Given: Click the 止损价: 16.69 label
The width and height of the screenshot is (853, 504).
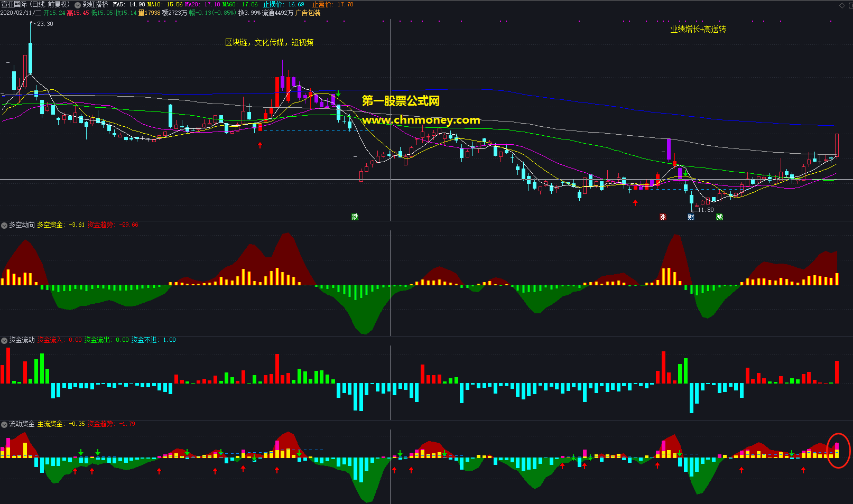Looking at the screenshot, I should [284, 4].
